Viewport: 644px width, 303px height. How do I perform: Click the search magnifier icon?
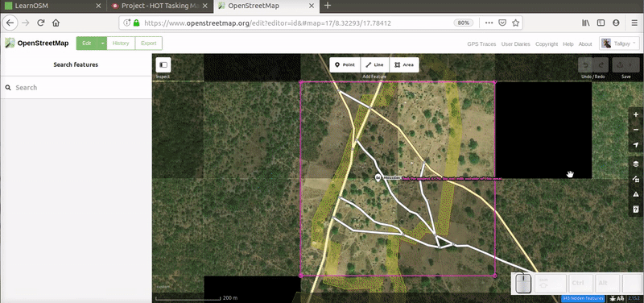point(8,88)
